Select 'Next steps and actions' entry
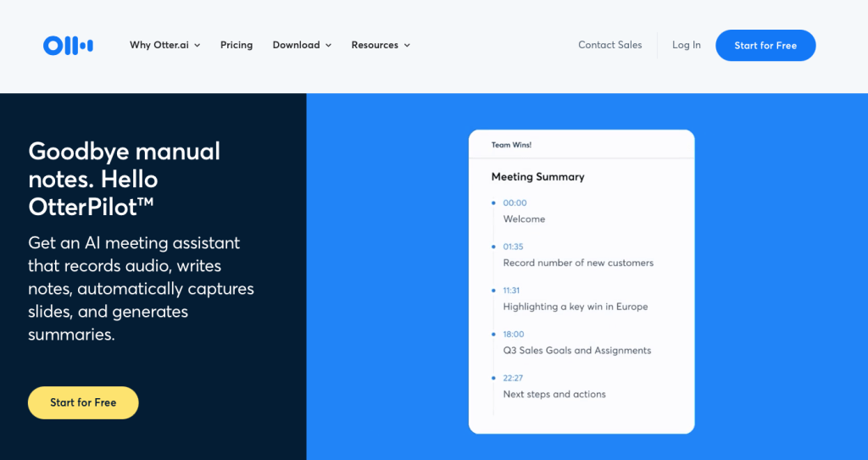868x460 pixels. (554, 394)
